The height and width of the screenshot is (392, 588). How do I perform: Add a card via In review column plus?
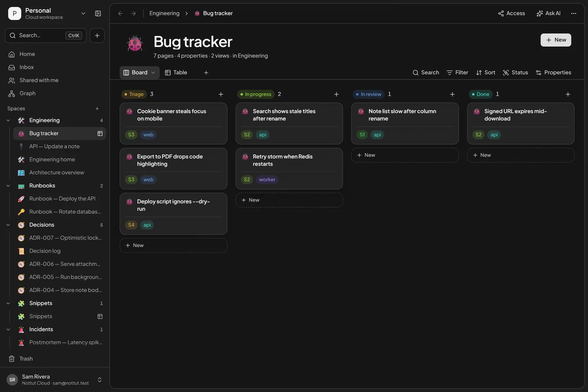(452, 94)
